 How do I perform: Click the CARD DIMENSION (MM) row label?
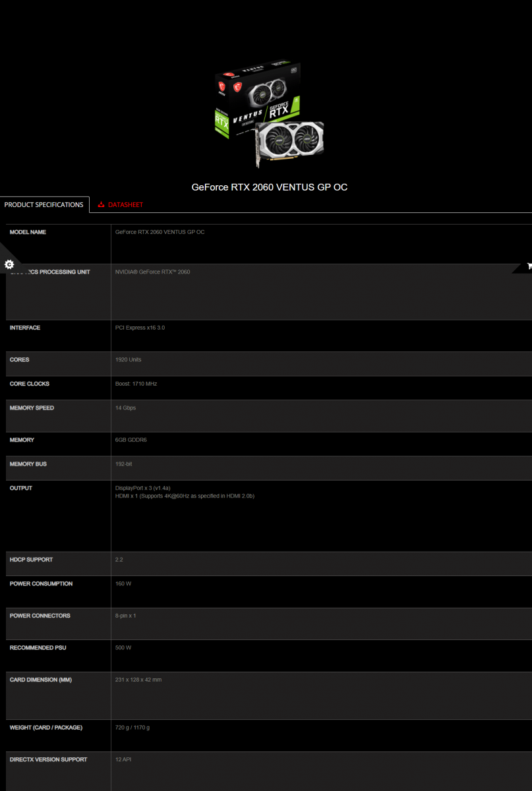[41, 680]
